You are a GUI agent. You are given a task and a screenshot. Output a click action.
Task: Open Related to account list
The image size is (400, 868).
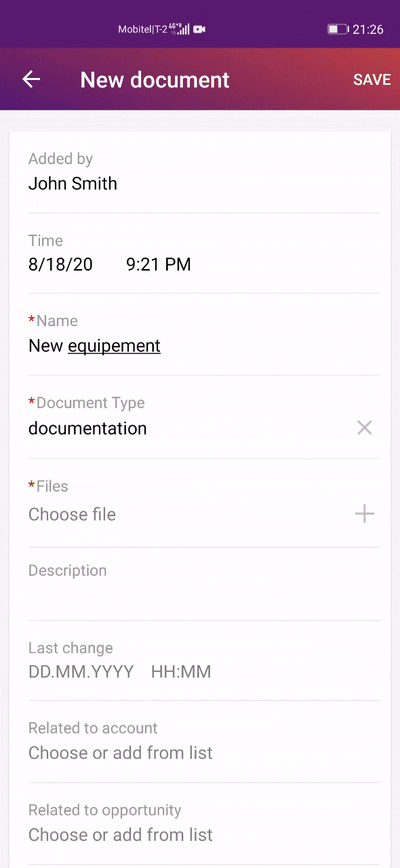204,742
